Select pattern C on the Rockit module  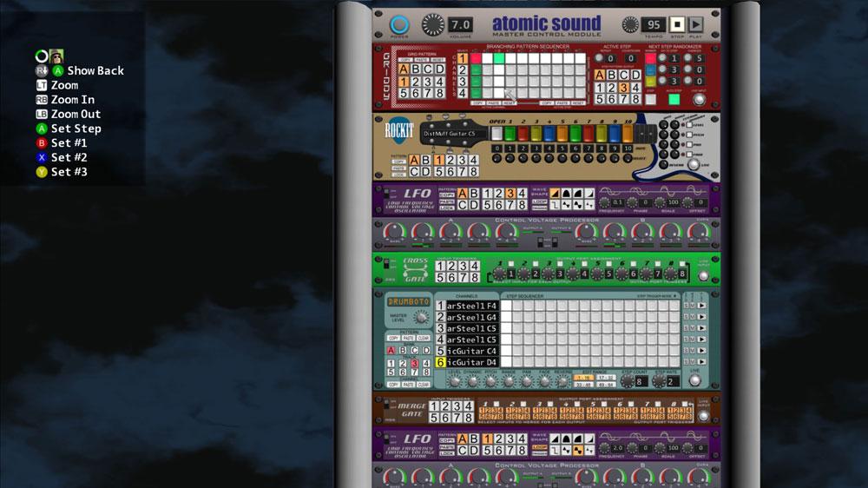point(415,172)
